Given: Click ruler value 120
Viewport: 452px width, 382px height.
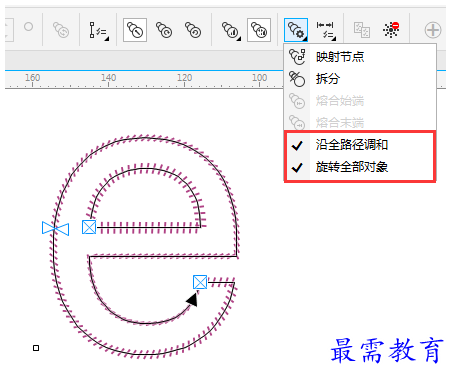Looking at the screenshot, I should (184, 78).
